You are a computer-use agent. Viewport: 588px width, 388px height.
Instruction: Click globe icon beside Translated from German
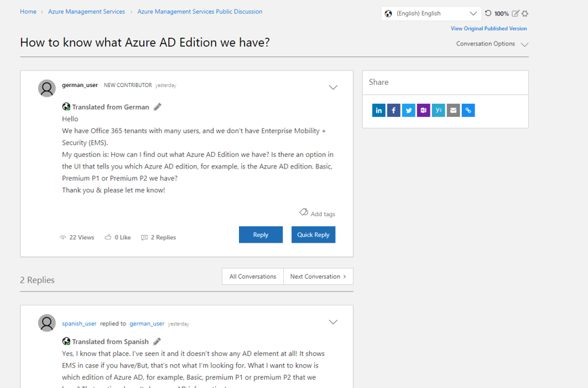[x=66, y=107]
